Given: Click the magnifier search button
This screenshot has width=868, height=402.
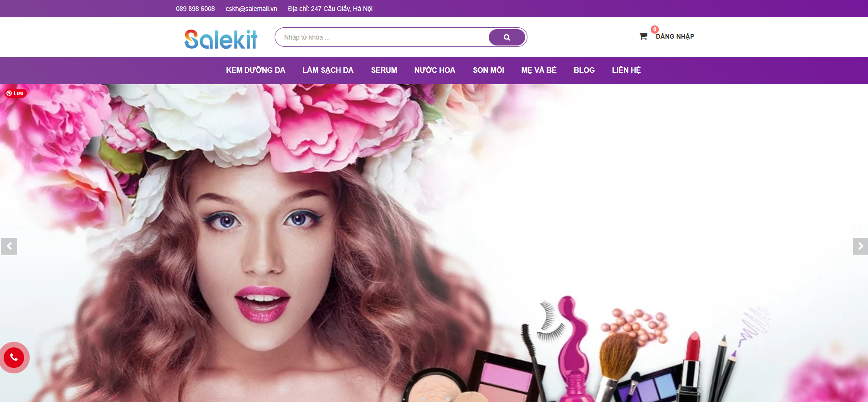Looking at the screenshot, I should (x=507, y=37).
